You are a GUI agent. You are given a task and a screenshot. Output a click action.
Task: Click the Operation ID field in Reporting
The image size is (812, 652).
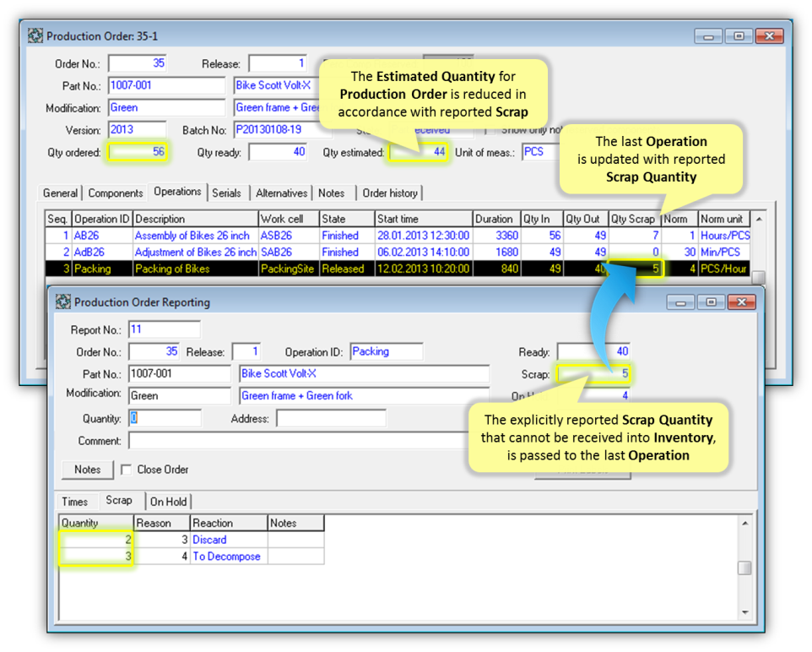click(x=387, y=352)
